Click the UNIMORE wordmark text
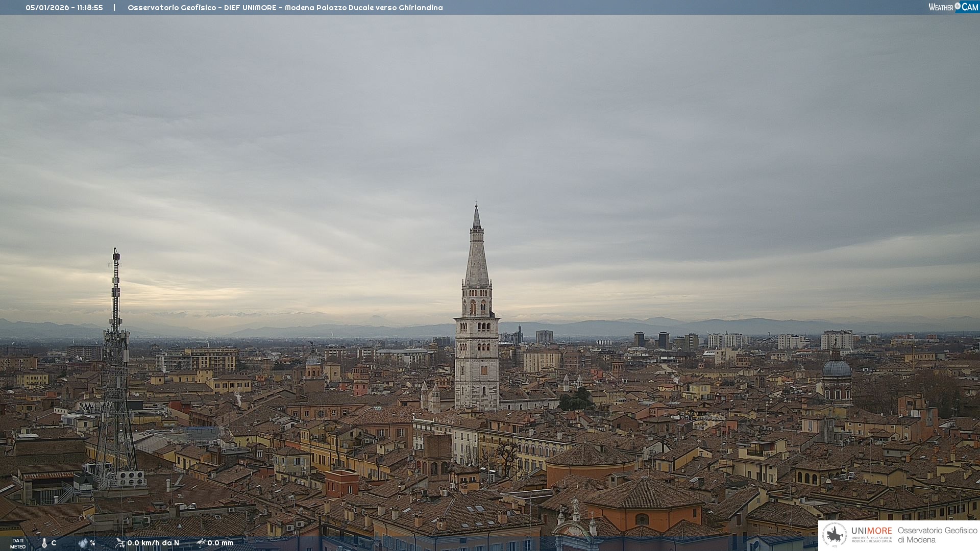Image resolution: width=980 pixels, height=551 pixels. click(x=871, y=531)
